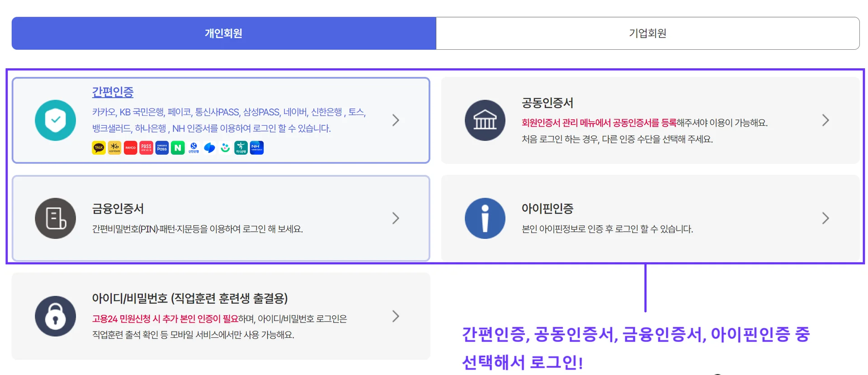Click the red PAYCO icon
This screenshot has width=868, height=375.
click(x=130, y=147)
